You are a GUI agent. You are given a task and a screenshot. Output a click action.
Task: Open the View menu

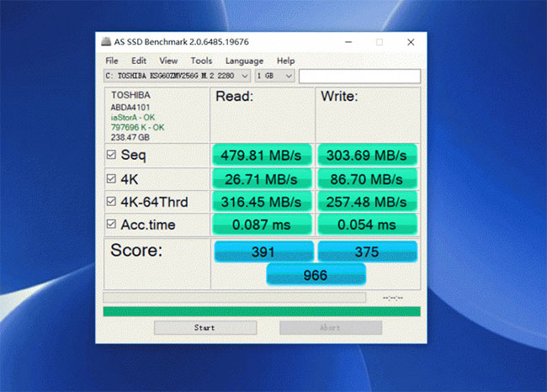[168, 61]
